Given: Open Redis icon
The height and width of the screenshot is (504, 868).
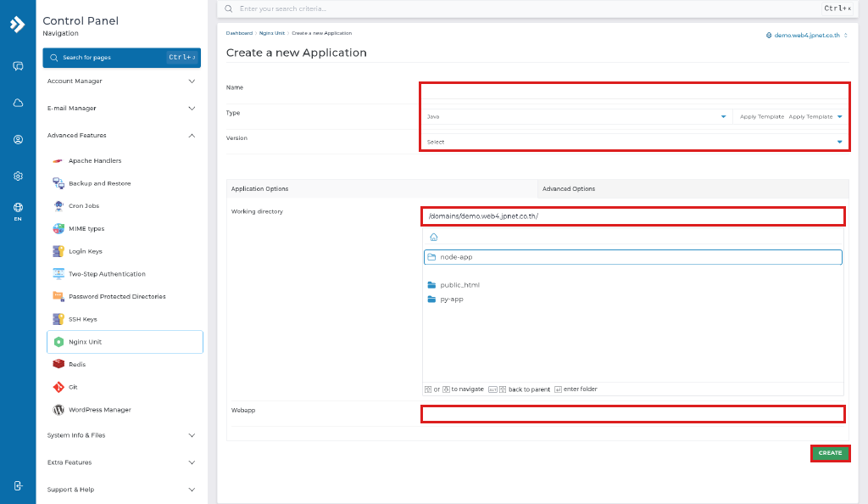Looking at the screenshot, I should tap(58, 365).
